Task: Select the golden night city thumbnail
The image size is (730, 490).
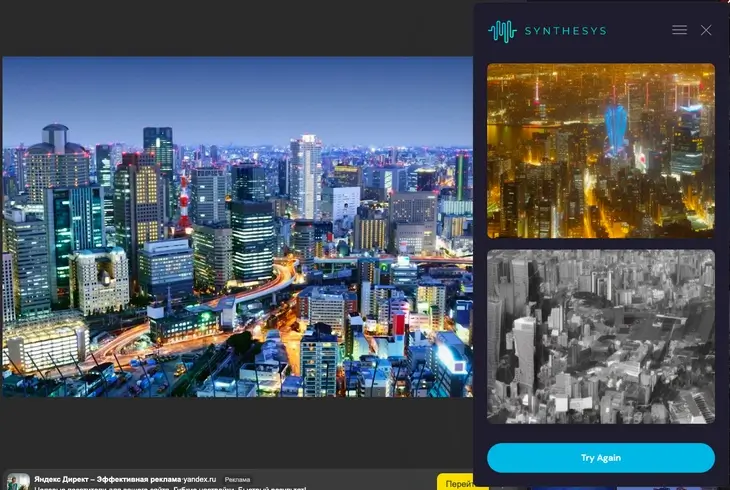Action: (x=601, y=151)
